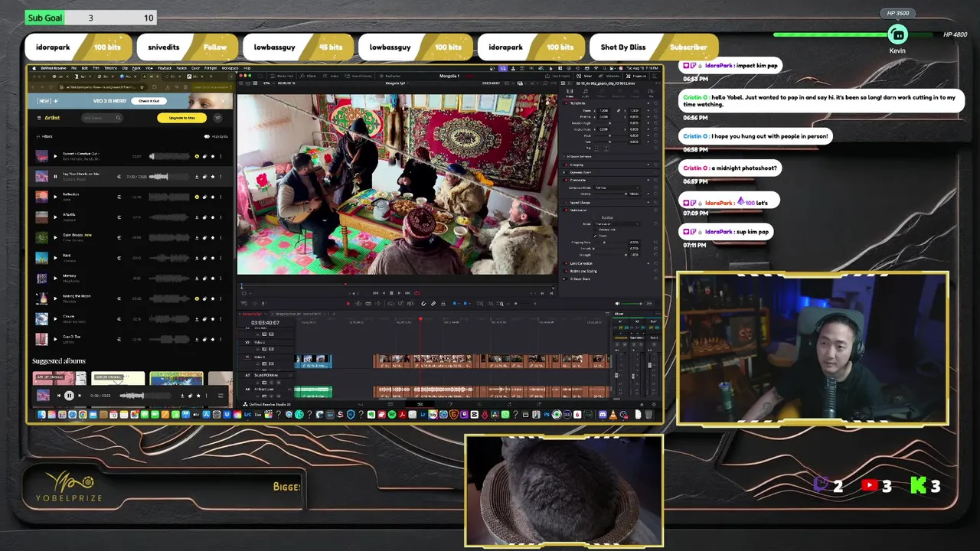Click Upgrade to Max button
Viewport: 980px width, 551px height.
coord(181,118)
